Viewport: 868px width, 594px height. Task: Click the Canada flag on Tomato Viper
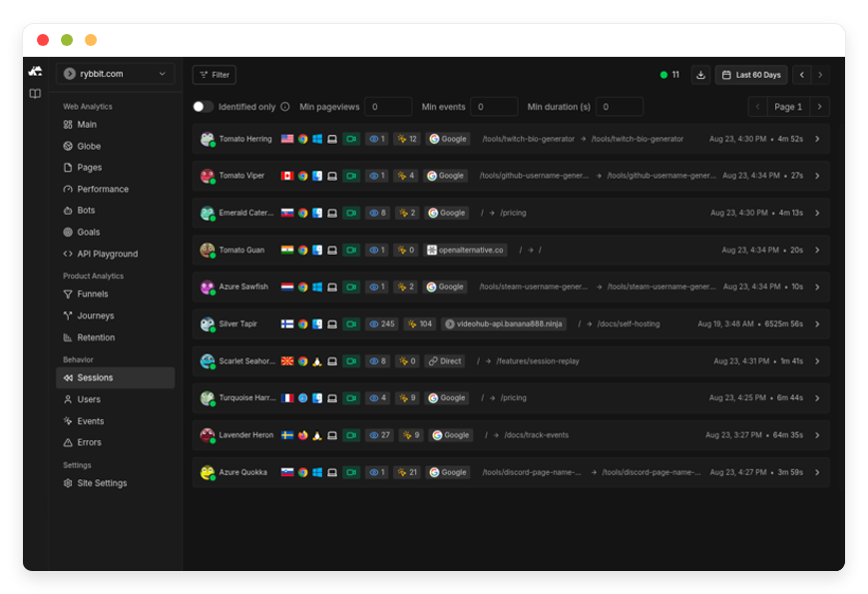pos(287,176)
